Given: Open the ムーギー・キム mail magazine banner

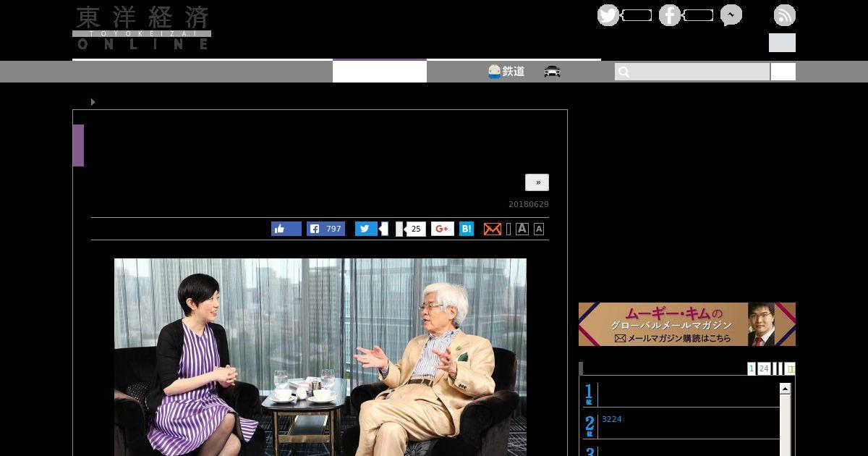Looking at the screenshot, I should [687, 324].
